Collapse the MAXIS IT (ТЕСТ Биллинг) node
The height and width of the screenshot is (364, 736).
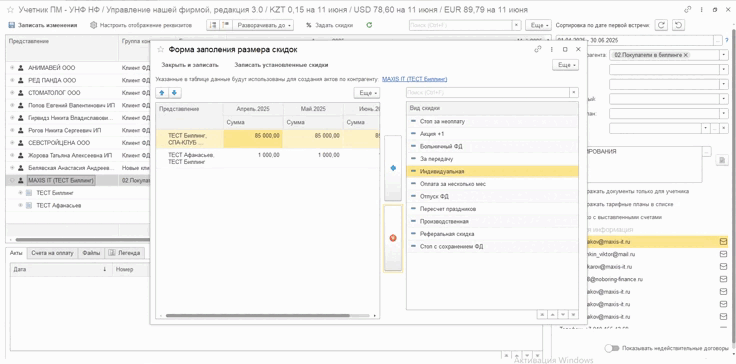pos(12,180)
